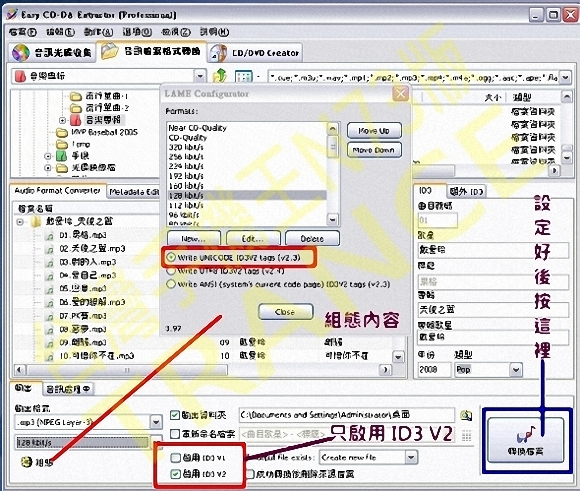Screen dimensions: 580x491
Task: Click the convert files music note button
Action: 526,440
